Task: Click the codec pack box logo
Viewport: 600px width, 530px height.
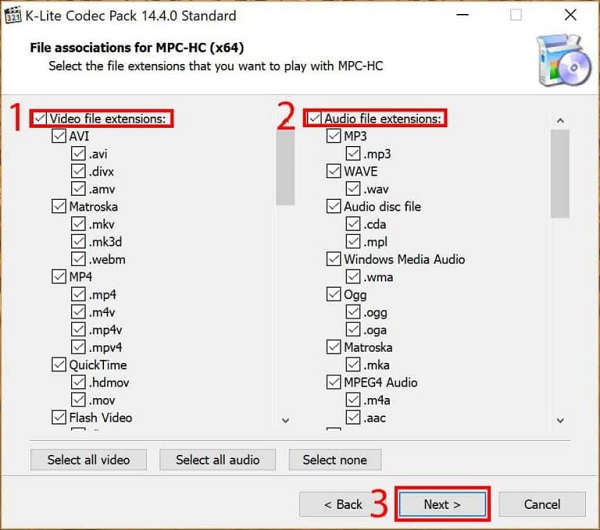Action: [563, 60]
